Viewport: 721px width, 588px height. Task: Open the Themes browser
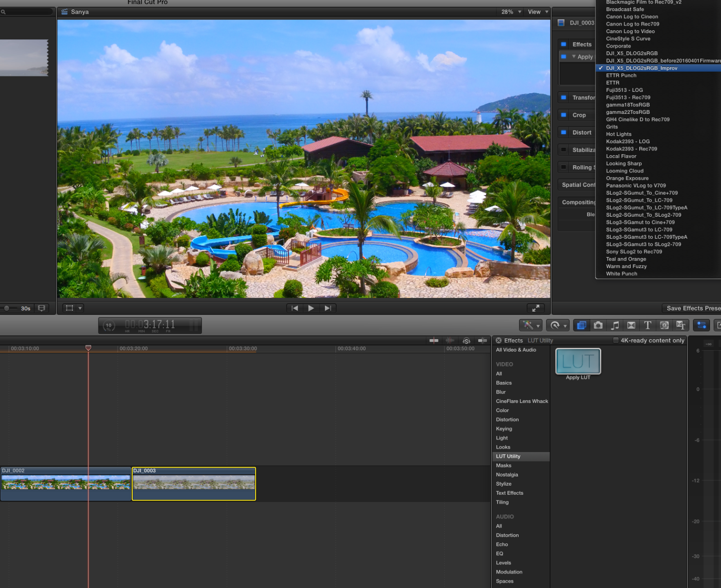click(x=681, y=325)
